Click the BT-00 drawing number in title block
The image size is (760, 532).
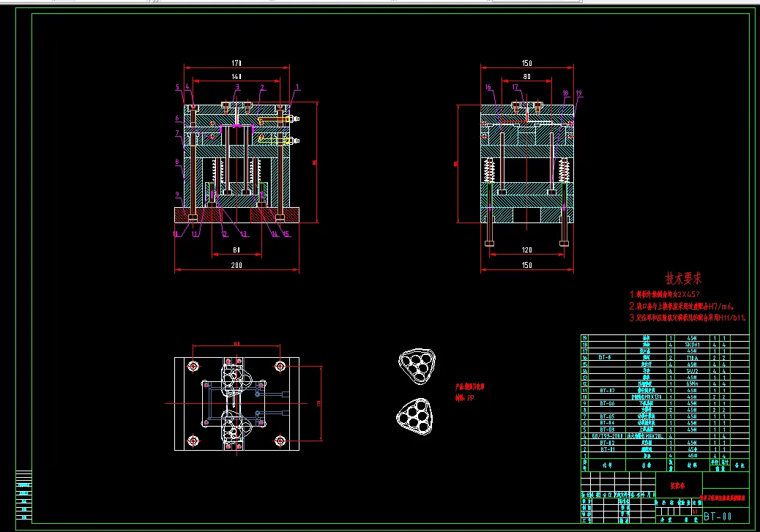tap(718, 517)
